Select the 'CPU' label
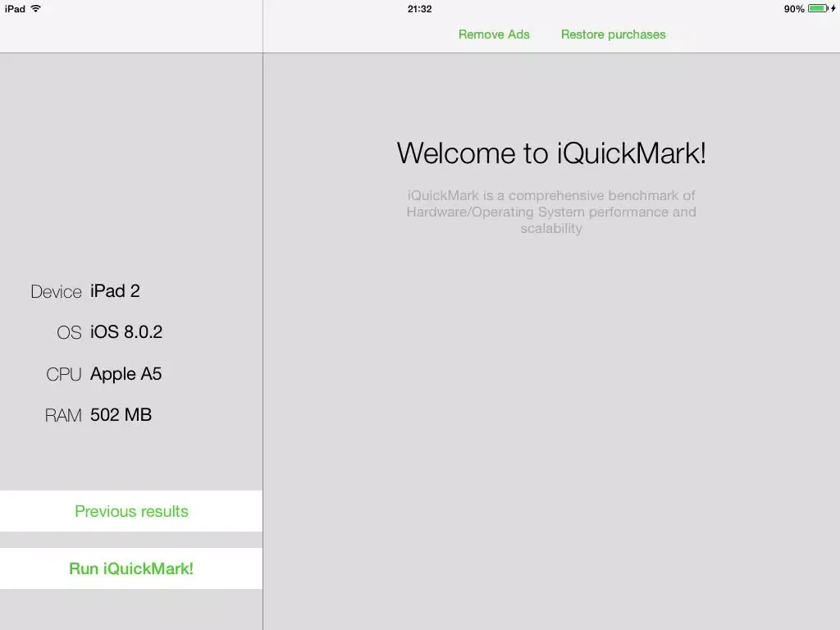The height and width of the screenshot is (630, 840). 64,374
